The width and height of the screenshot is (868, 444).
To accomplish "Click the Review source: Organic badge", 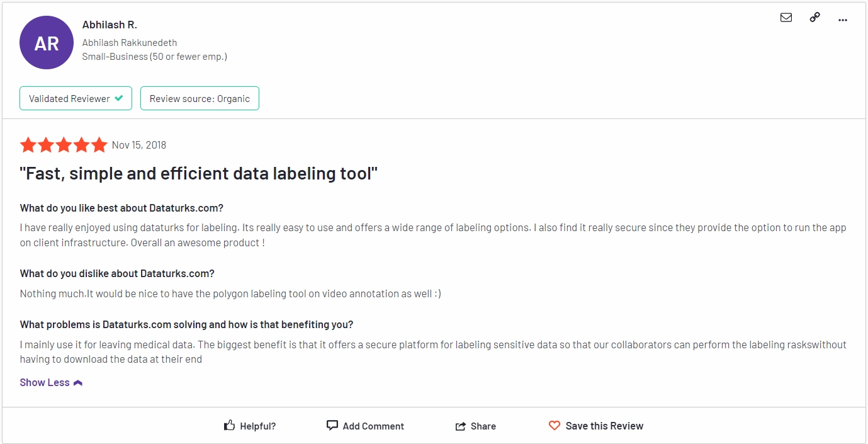I will [200, 98].
